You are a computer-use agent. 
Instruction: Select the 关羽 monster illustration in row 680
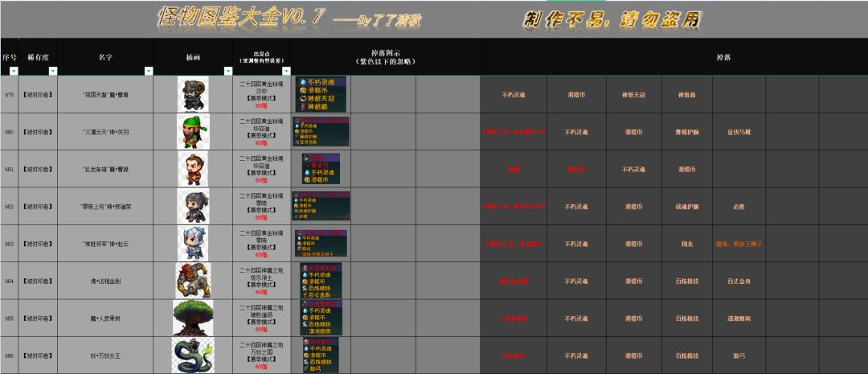coord(193,132)
